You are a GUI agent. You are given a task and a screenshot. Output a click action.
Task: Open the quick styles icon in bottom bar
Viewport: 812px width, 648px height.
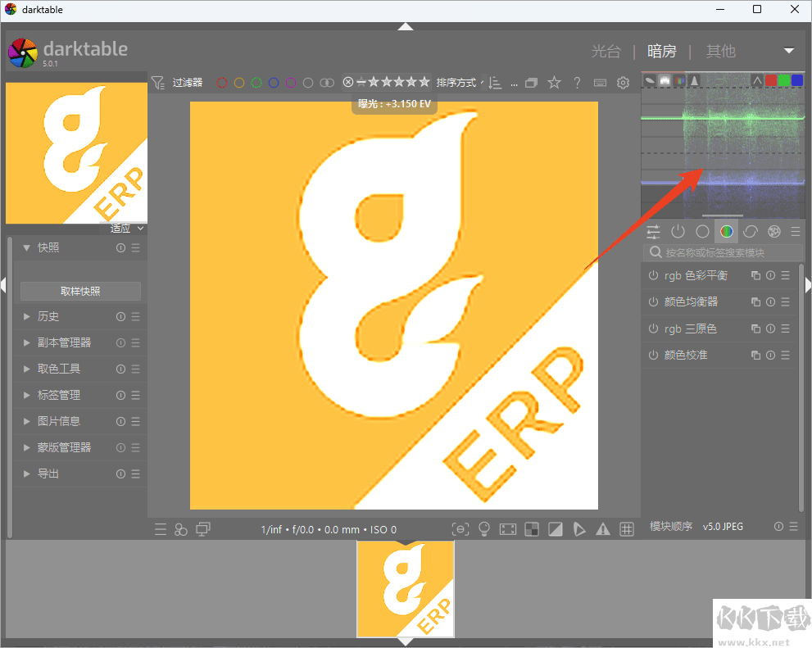181,529
